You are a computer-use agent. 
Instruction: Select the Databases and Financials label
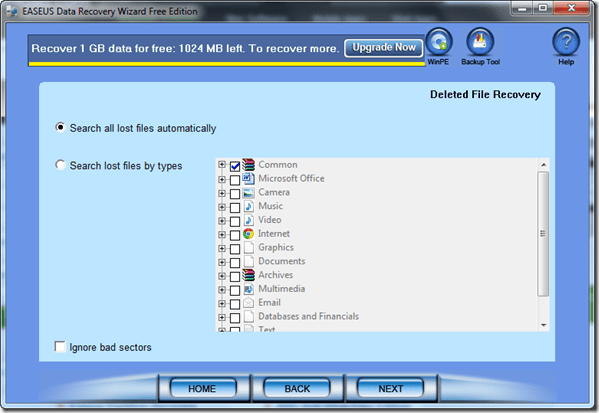pyautogui.click(x=308, y=316)
